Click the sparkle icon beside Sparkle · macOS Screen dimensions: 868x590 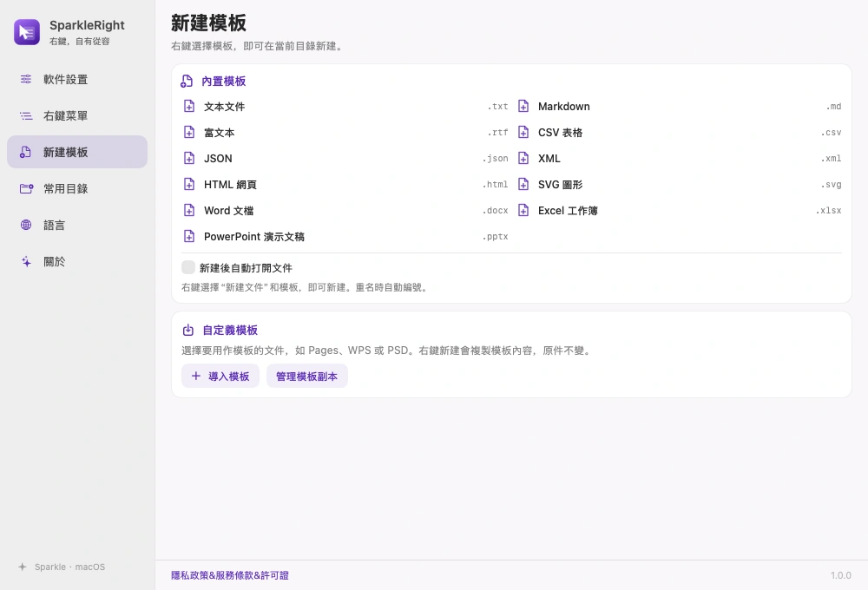click(23, 567)
